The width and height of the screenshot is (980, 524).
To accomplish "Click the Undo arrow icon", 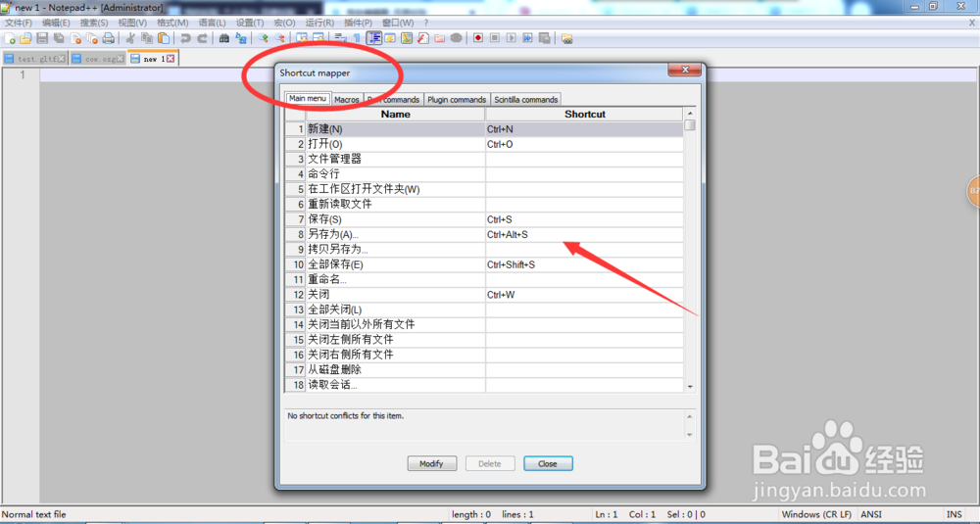I will [185, 38].
